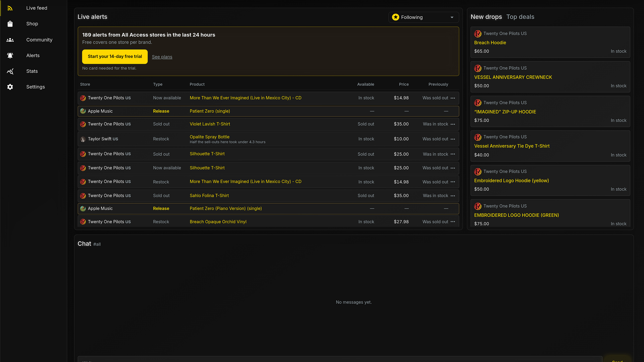Open the VESSEL ANNIVERSARY CREWNECK drop
Viewport: 644px width, 362px height.
point(550,77)
